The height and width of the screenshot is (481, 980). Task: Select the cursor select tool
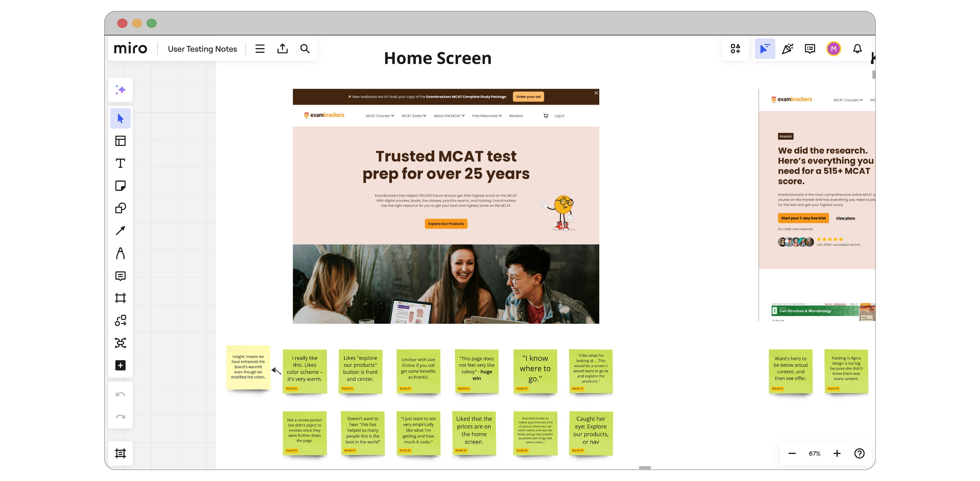point(120,118)
